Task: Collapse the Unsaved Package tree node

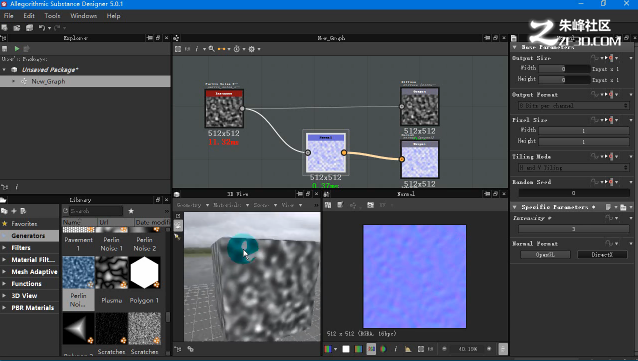Action: coord(4,70)
